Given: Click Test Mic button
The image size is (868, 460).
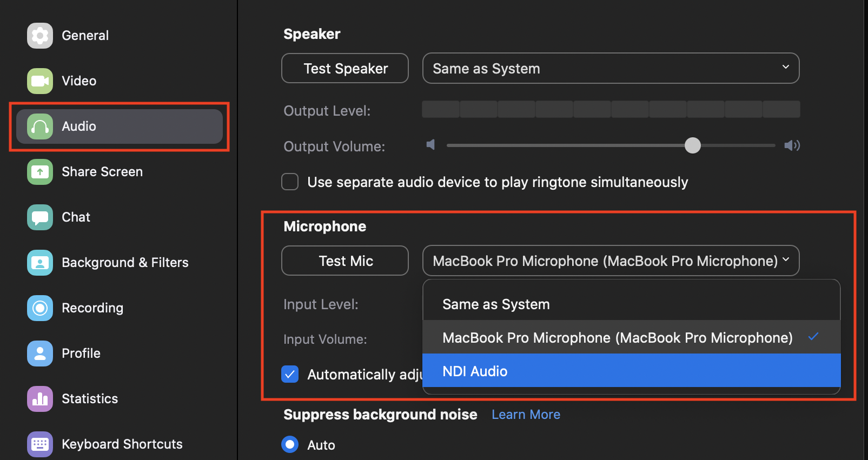Looking at the screenshot, I should [345, 261].
